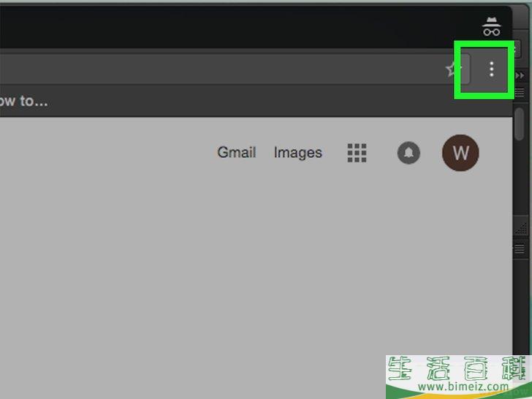Click the partly hidden button beside the menu
The image size is (532, 399).
516,49
